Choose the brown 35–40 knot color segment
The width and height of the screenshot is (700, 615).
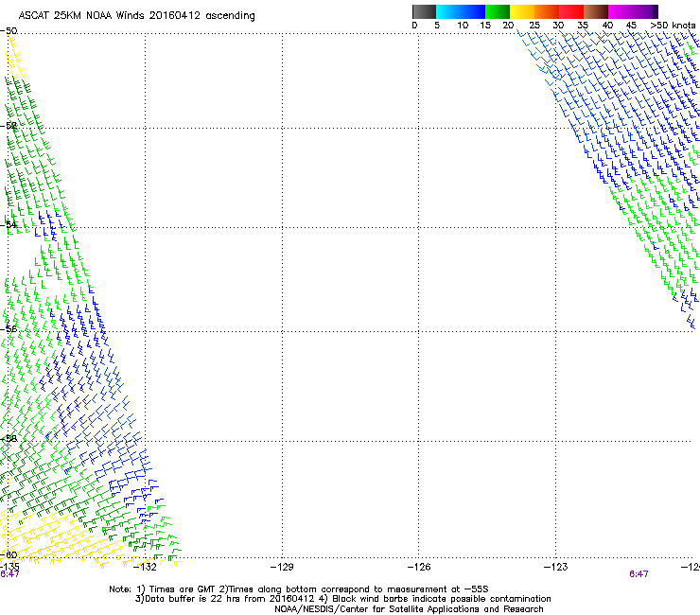[x=596, y=11]
